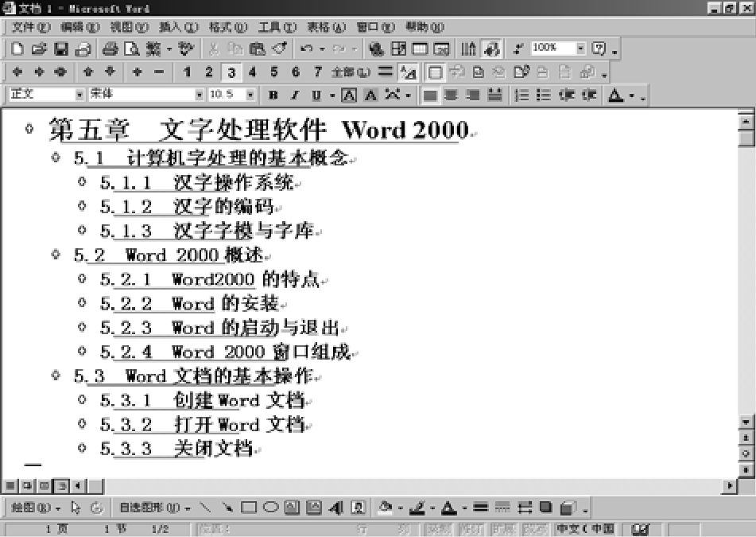This screenshot has height=537, width=756.
Task: Click the Tables and Borders icon
Action: (x=398, y=49)
